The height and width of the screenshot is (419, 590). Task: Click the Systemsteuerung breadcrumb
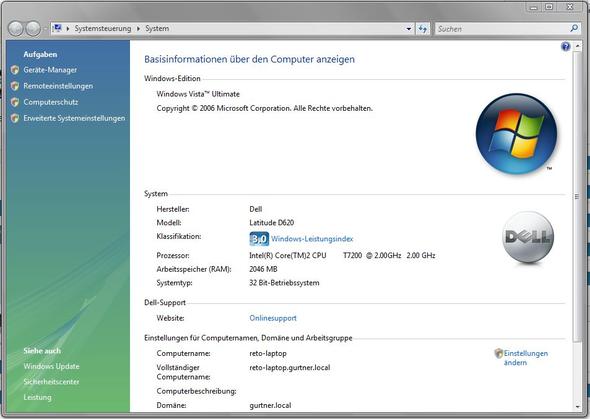point(103,29)
